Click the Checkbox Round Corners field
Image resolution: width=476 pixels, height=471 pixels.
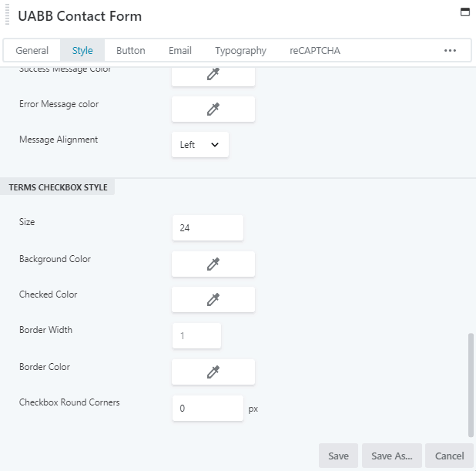(208, 409)
